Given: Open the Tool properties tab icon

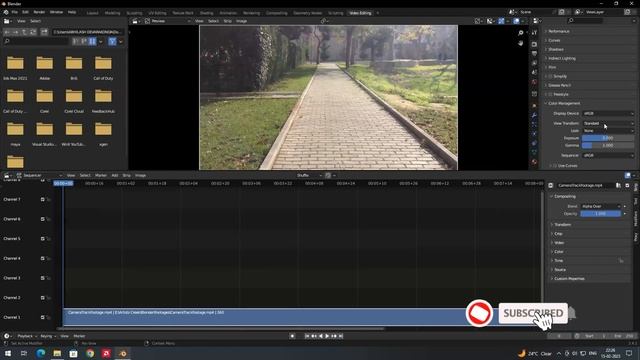Looking at the screenshot, I should [534, 32].
